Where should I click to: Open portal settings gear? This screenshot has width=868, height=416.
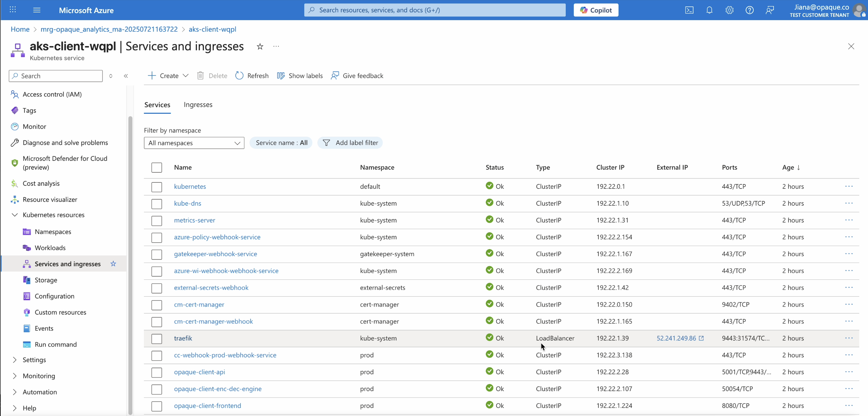click(729, 10)
